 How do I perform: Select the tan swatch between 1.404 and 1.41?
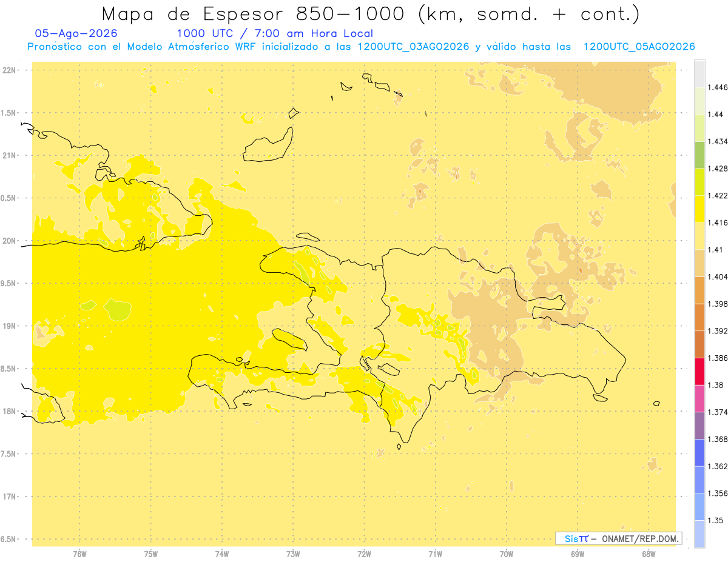pyautogui.click(x=699, y=263)
